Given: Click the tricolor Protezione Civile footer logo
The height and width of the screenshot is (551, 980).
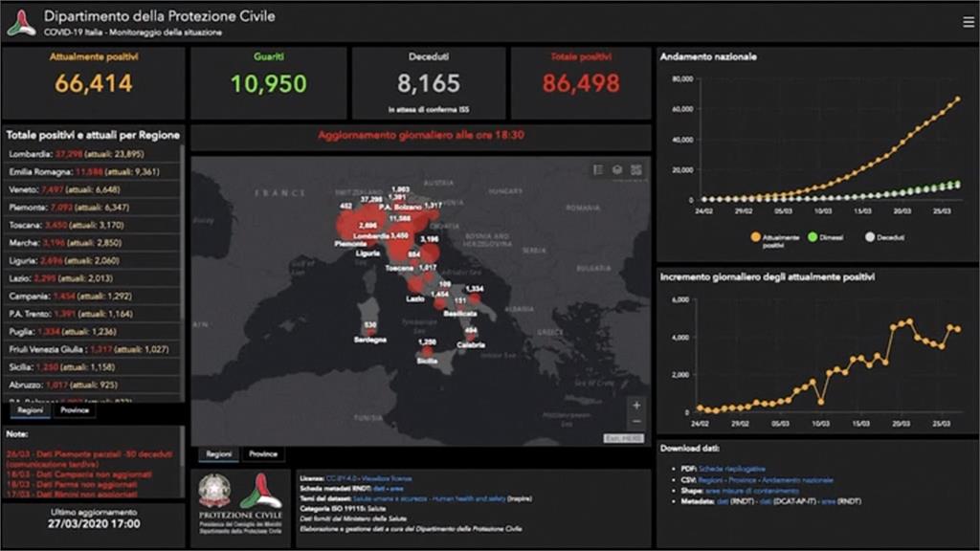Looking at the screenshot, I should pyautogui.click(x=260, y=491).
